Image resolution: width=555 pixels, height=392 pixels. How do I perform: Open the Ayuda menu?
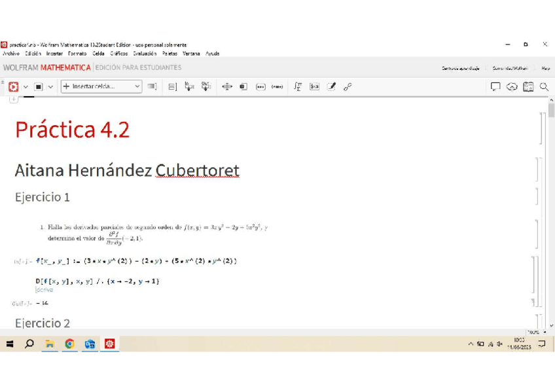(212, 54)
